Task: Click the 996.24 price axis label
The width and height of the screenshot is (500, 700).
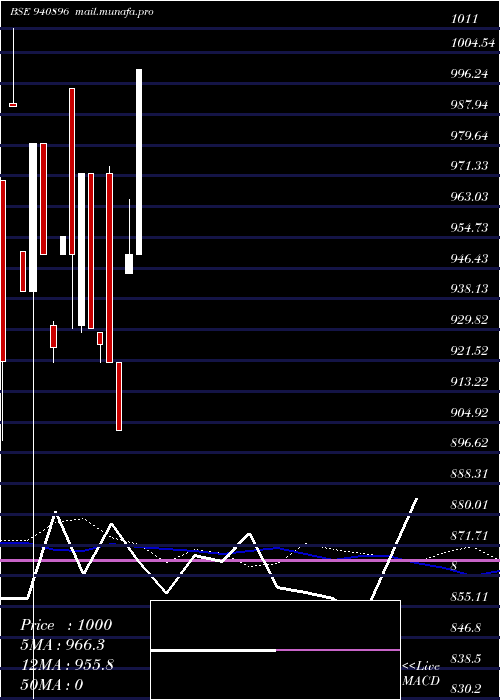Action: (x=469, y=74)
